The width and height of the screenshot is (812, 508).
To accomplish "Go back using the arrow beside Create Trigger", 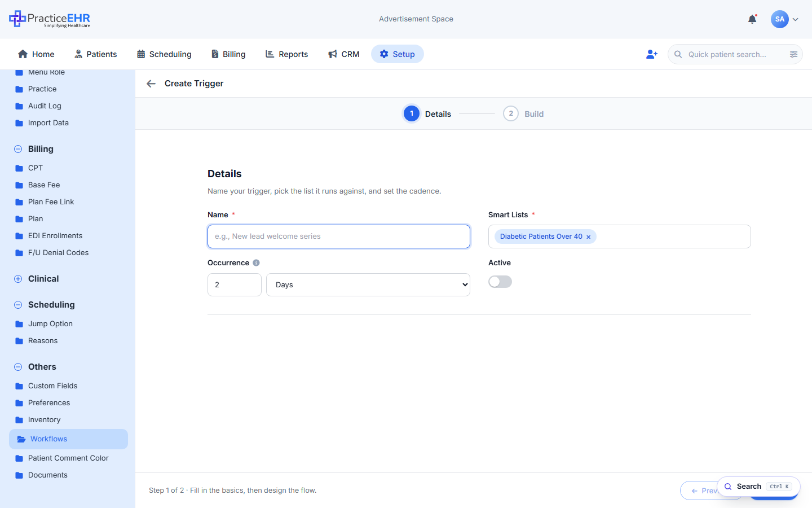I will click(151, 84).
